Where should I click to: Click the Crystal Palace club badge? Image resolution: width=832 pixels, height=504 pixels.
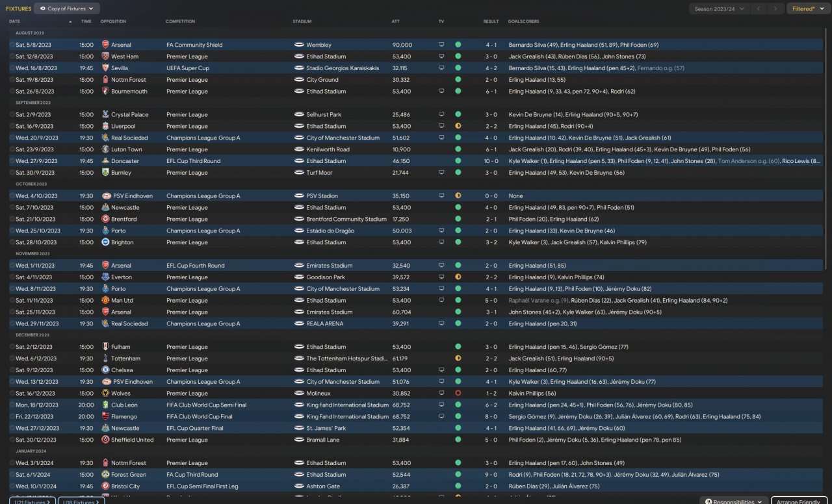tap(105, 115)
